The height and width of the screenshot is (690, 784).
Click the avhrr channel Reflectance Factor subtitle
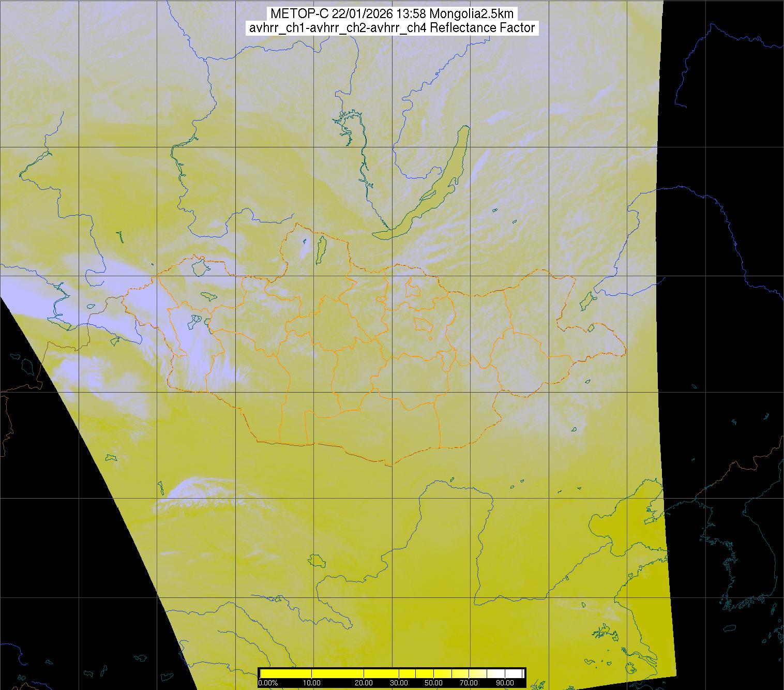(x=391, y=28)
